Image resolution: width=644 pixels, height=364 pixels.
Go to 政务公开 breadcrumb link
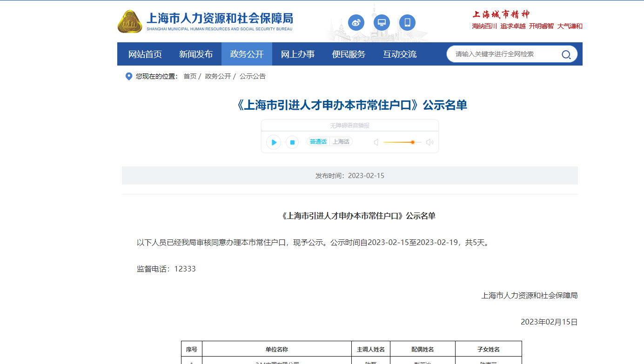(218, 76)
